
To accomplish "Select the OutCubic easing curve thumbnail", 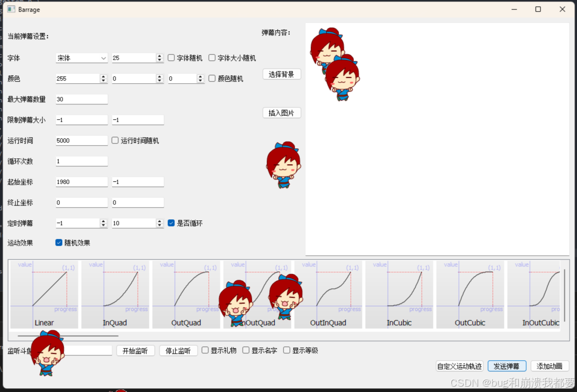I will click(471, 295).
